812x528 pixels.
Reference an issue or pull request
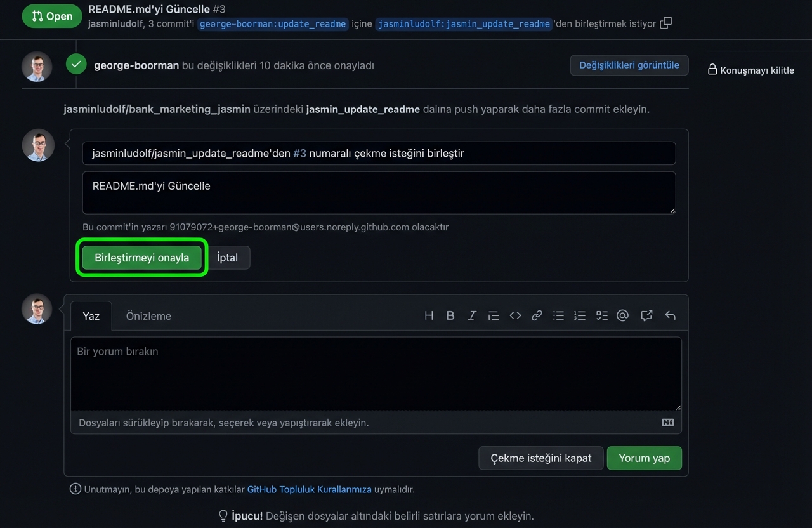(x=646, y=315)
